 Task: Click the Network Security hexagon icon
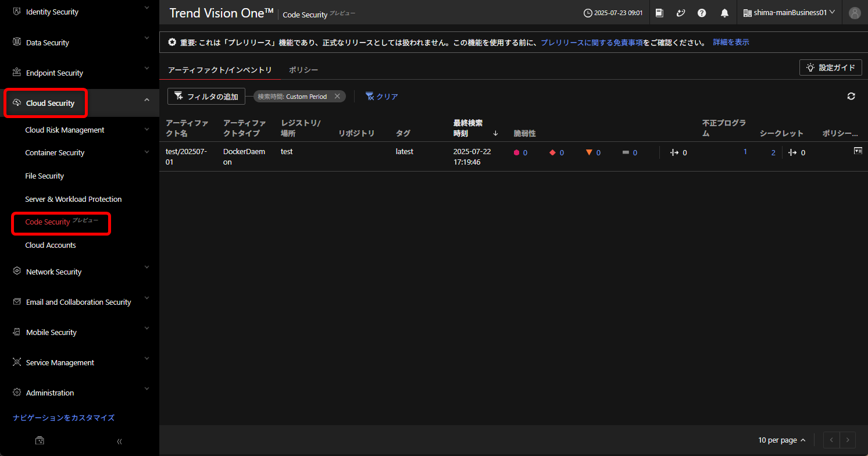click(17, 272)
